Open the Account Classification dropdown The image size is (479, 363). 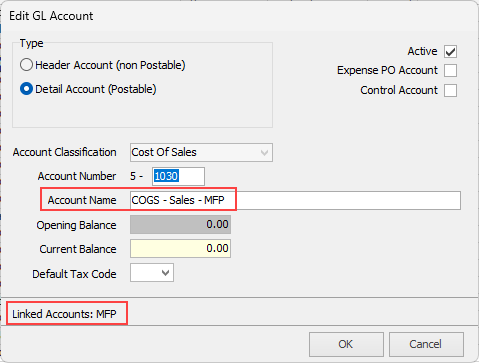pyautogui.click(x=201, y=152)
